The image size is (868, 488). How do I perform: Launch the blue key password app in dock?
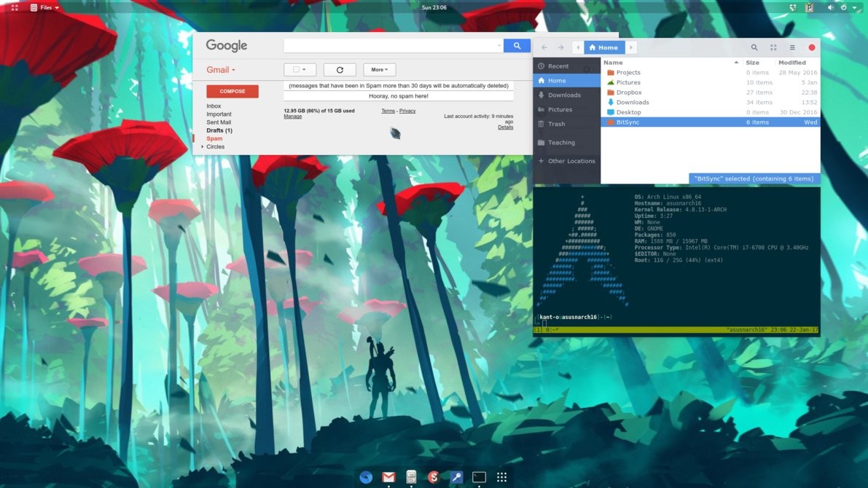456,477
